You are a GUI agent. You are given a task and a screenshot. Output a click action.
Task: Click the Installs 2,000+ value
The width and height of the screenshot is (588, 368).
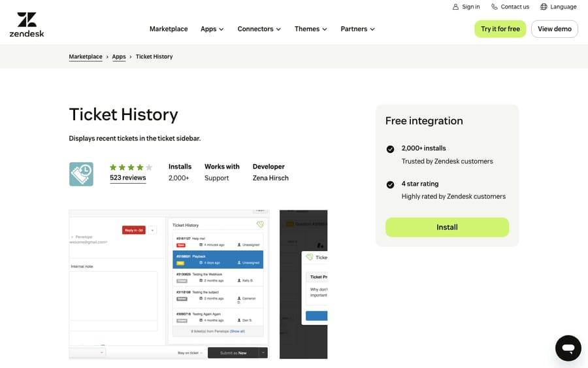point(178,178)
